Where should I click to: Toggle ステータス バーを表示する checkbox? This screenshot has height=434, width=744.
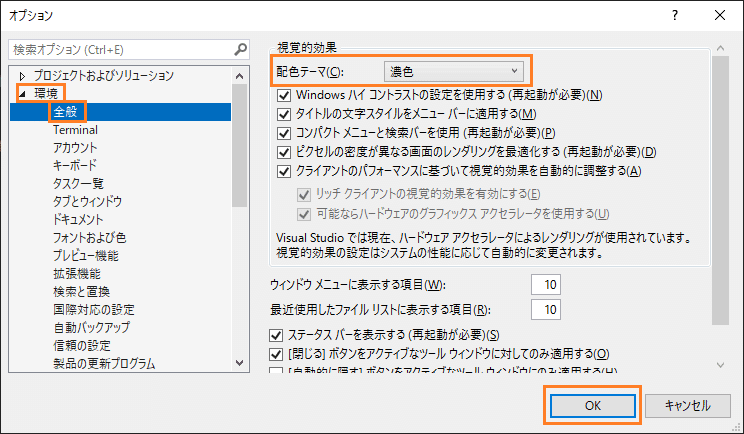tap(276, 335)
